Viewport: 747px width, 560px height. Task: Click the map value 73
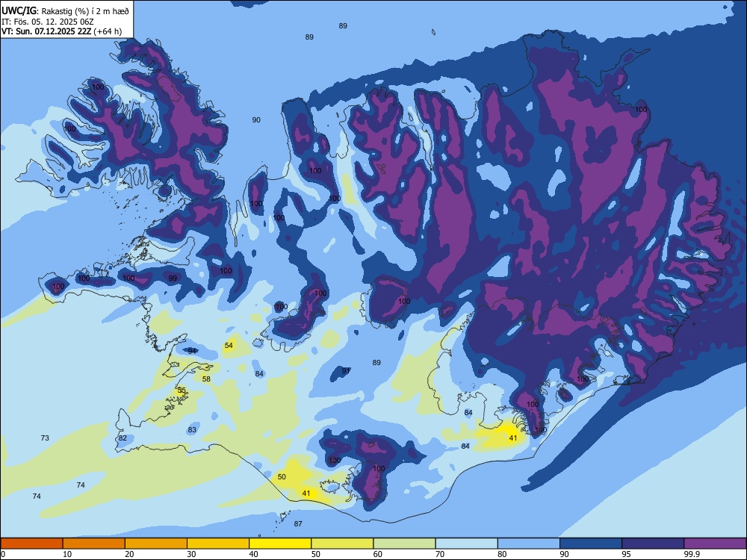45,438
